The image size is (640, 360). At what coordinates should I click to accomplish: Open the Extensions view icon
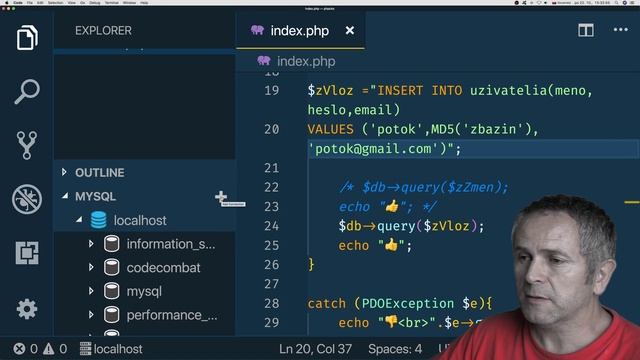point(27,253)
